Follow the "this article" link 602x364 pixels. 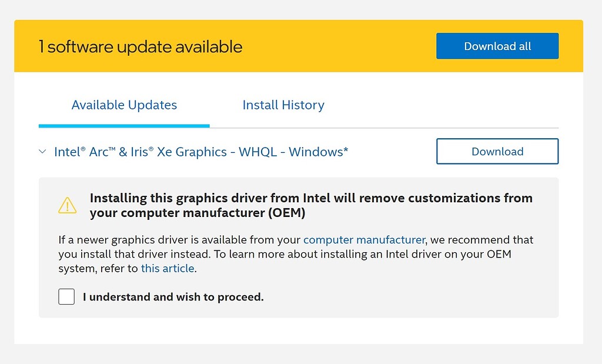pyautogui.click(x=168, y=268)
